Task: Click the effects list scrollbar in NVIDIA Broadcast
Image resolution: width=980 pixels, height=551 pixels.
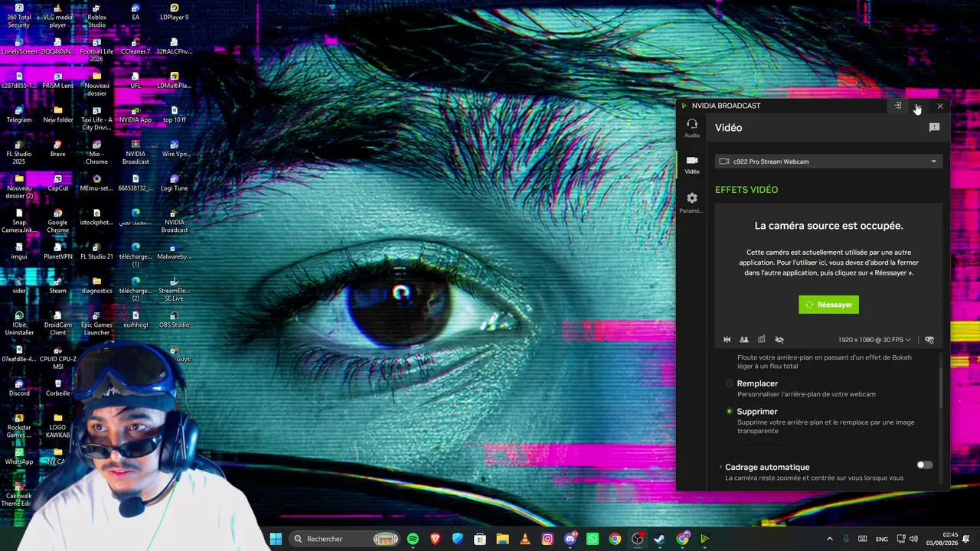Action: coord(941,389)
